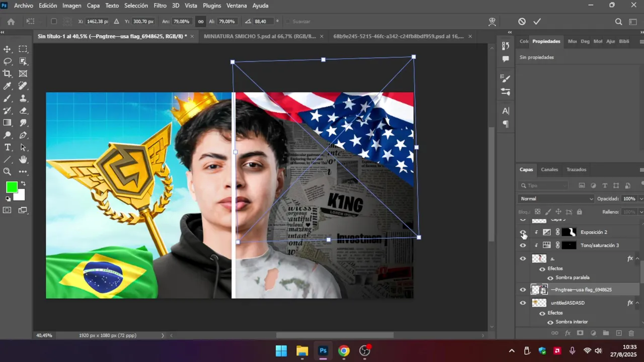
Task: Open the search icon in options bar
Action: tap(618, 22)
